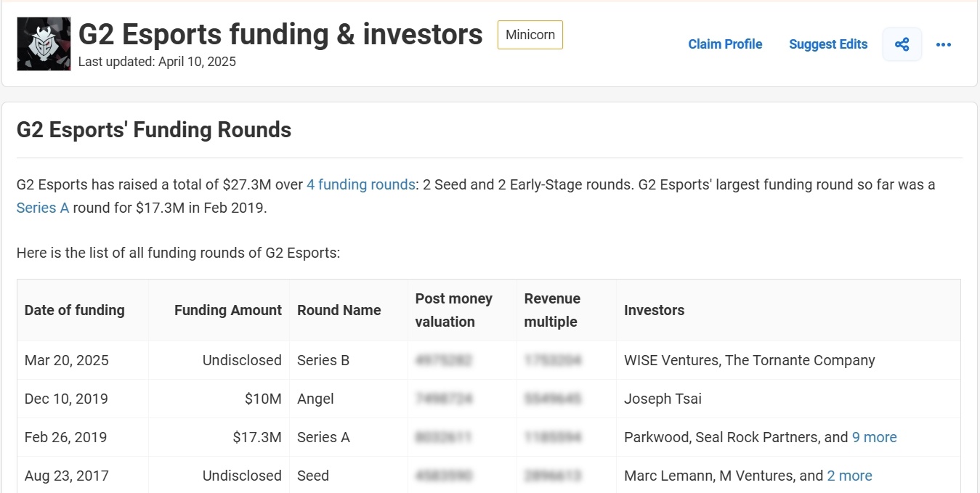Click the Claim Profile link
Viewport: 980px width, 493px height.
click(725, 44)
